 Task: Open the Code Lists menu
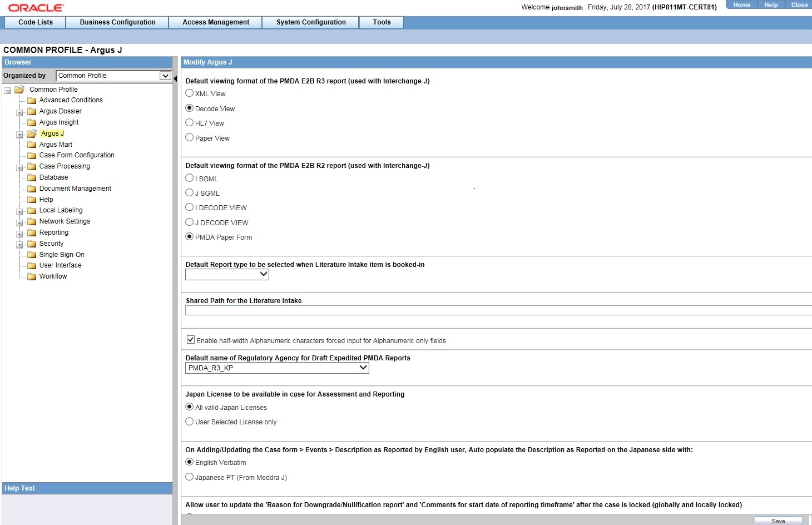[35, 22]
